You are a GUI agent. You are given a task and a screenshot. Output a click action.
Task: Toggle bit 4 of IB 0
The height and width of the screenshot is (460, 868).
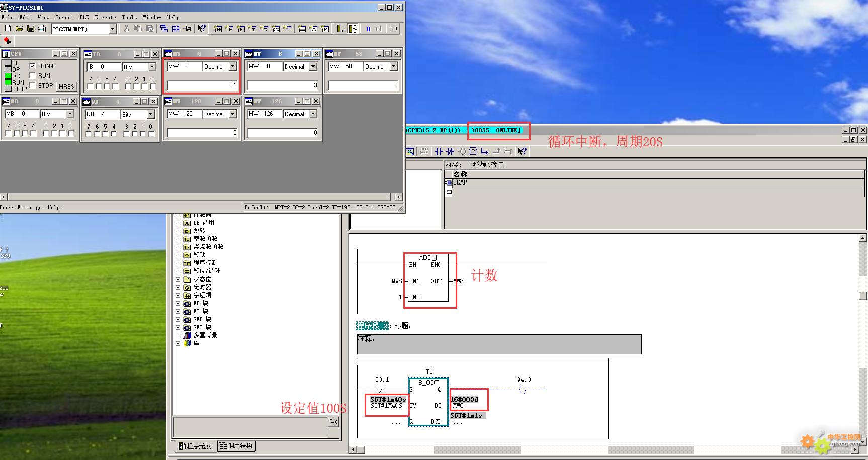(115, 86)
